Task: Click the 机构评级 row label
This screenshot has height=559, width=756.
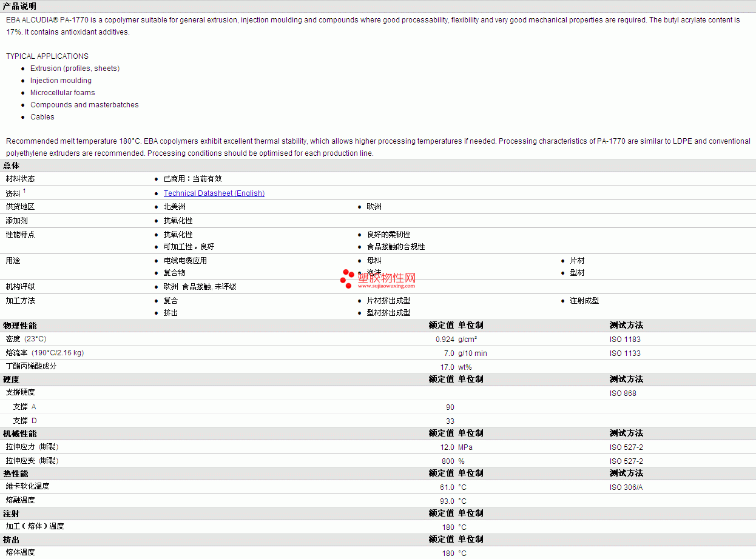Action: (x=21, y=287)
